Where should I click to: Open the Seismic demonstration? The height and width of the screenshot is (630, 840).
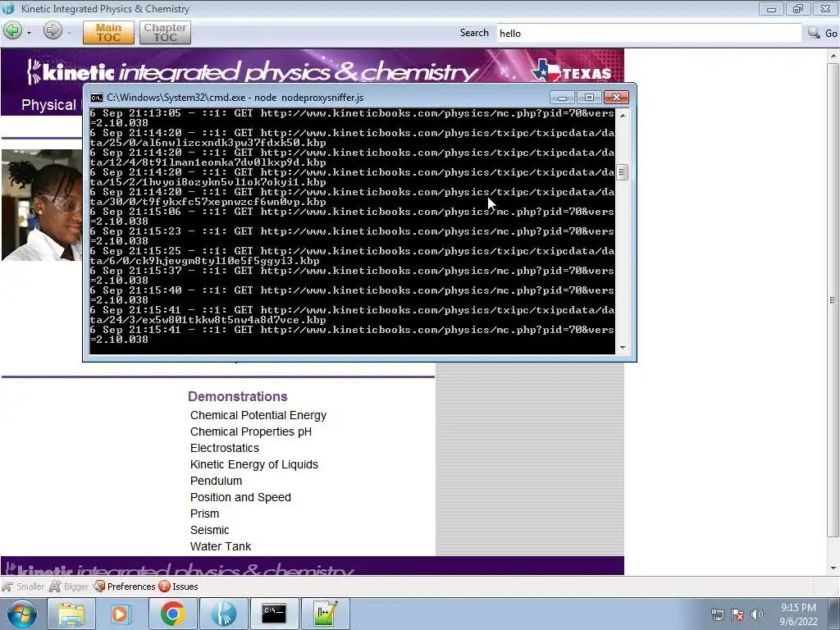point(209,531)
